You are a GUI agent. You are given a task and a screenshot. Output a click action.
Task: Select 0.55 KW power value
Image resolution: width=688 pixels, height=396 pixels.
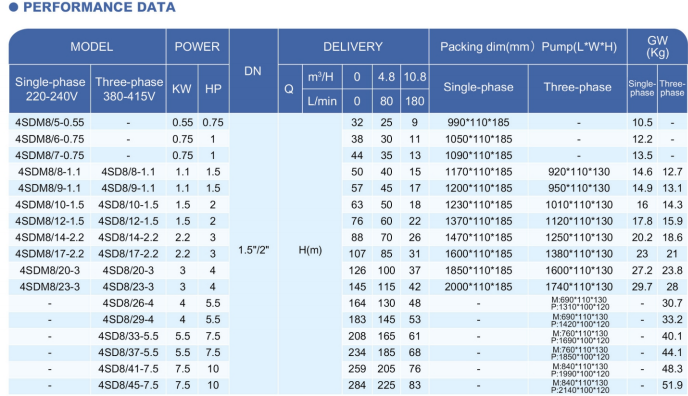point(183,122)
